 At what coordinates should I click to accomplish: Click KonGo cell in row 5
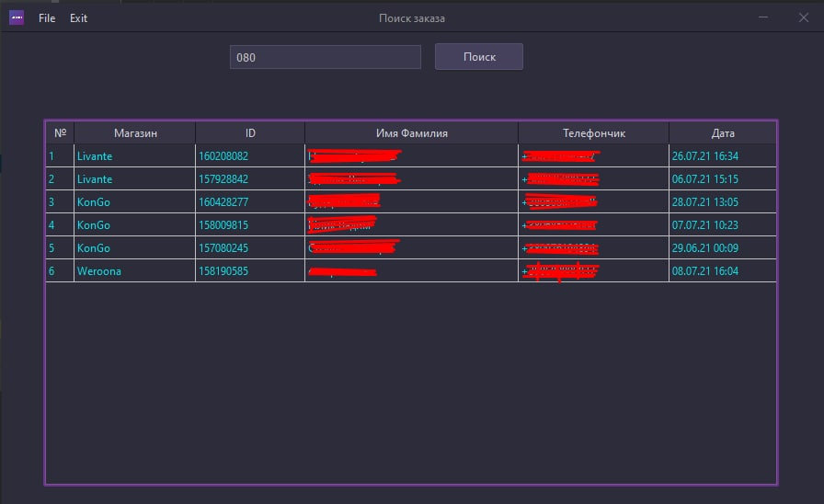(x=135, y=247)
